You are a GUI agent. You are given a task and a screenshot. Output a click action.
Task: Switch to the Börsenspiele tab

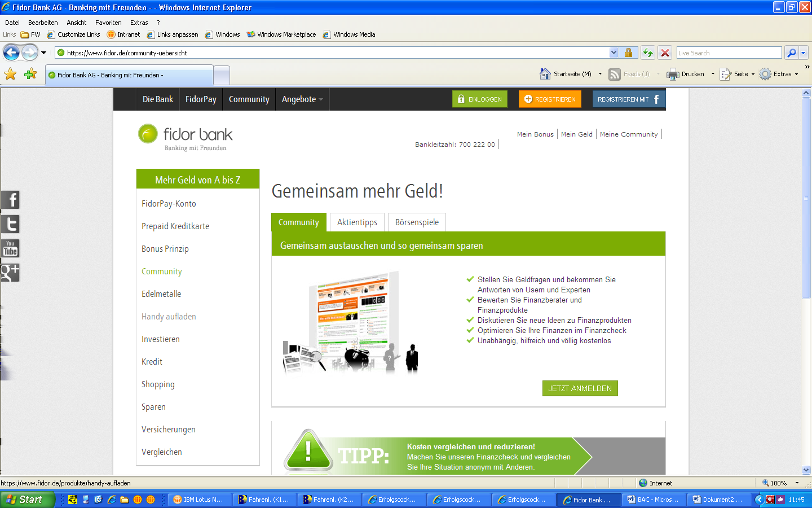click(417, 222)
